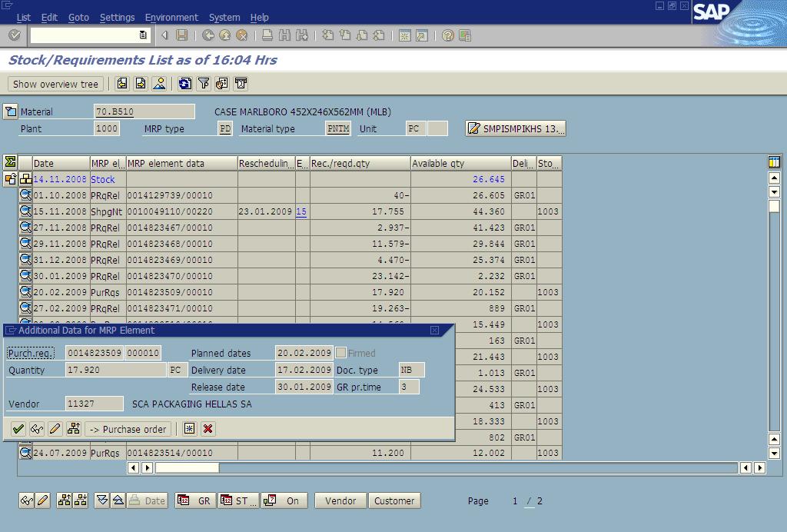Open the Goto menu
Viewport: 787px width, 532px height.
(78, 18)
